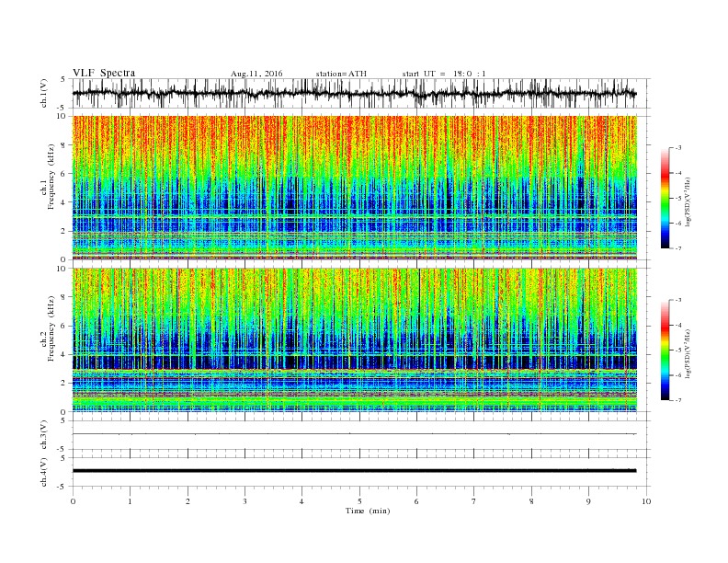
Task: Click time axis tick label '2'
Action: coord(188,501)
